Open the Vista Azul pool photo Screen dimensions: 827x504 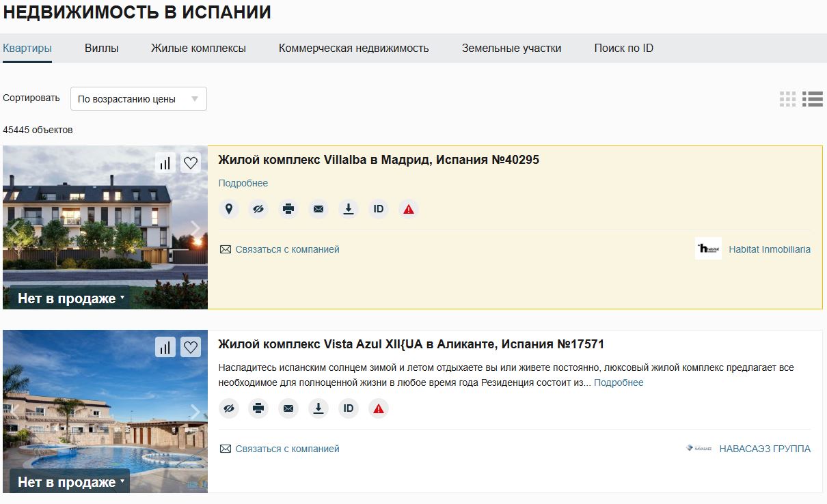pyautogui.click(x=105, y=412)
